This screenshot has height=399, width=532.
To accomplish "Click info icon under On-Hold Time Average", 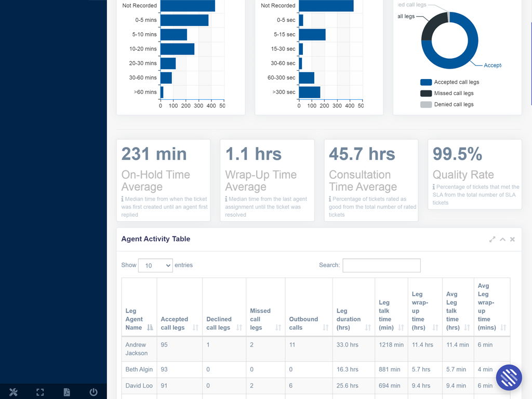I will click(123, 199).
